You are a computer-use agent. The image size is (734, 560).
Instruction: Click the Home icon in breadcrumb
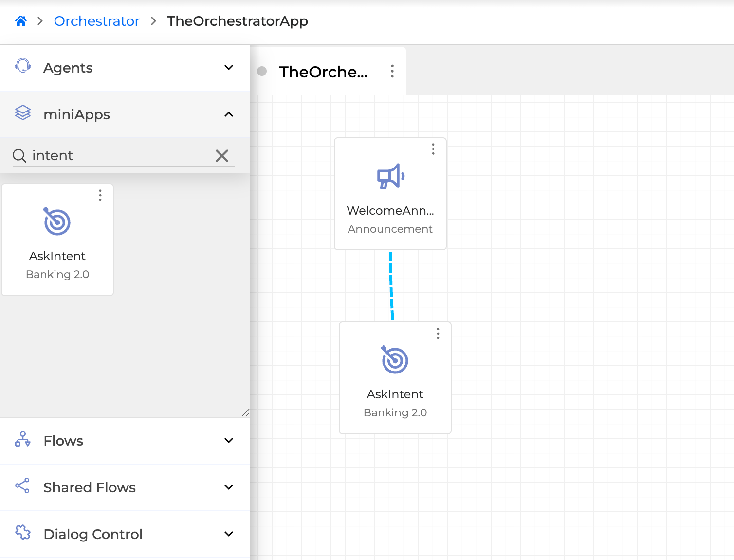[21, 21]
